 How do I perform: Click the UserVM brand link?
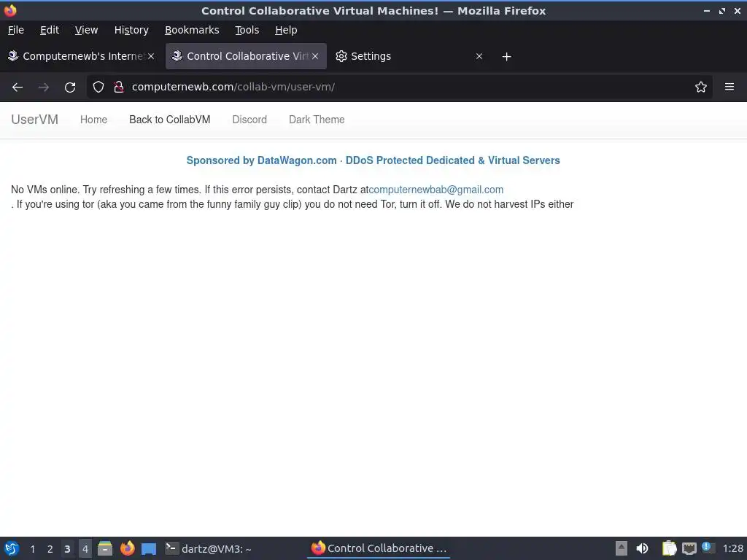(34, 120)
